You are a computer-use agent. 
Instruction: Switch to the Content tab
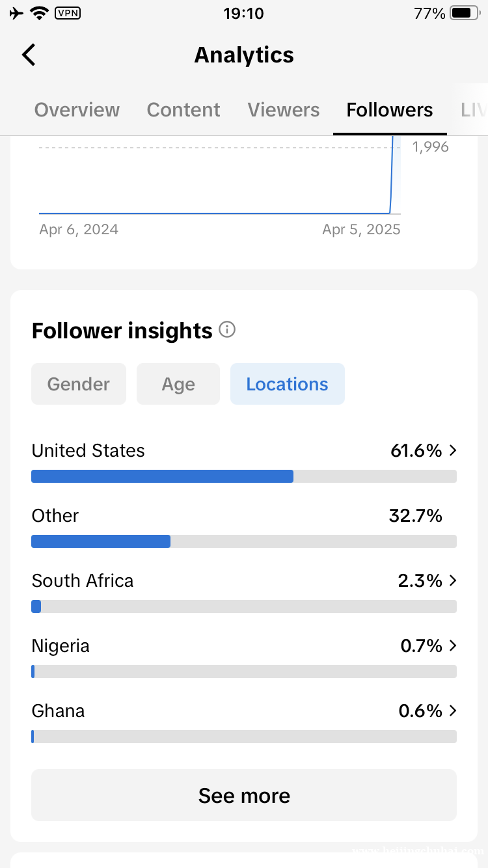[x=183, y=110]
